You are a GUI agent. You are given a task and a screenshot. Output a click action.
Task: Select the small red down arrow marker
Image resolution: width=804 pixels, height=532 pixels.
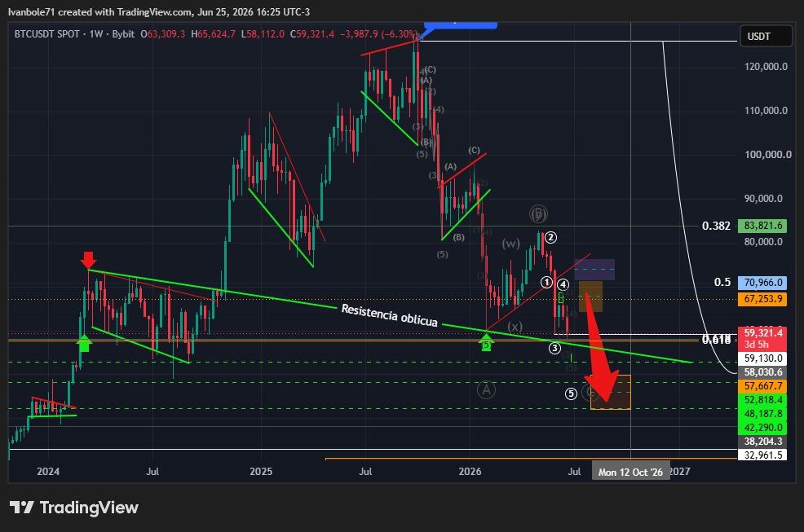coord(88,259)
